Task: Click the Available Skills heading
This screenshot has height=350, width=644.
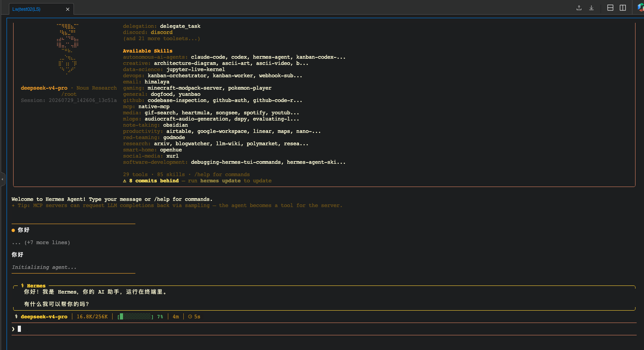Action: [x=148, y=51]
